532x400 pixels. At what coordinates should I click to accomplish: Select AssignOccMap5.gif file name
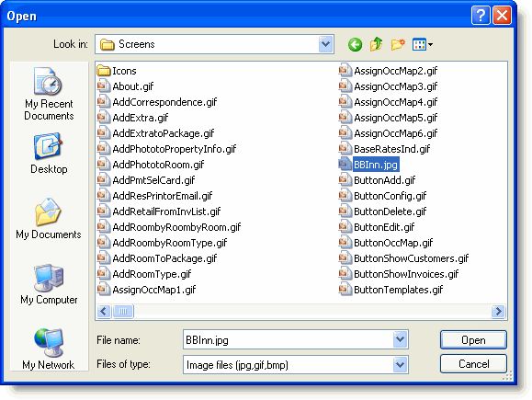click(396, 118)
